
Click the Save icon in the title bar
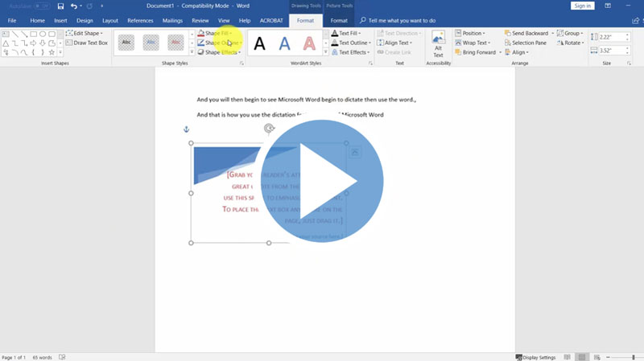click(x=60, y=6)
